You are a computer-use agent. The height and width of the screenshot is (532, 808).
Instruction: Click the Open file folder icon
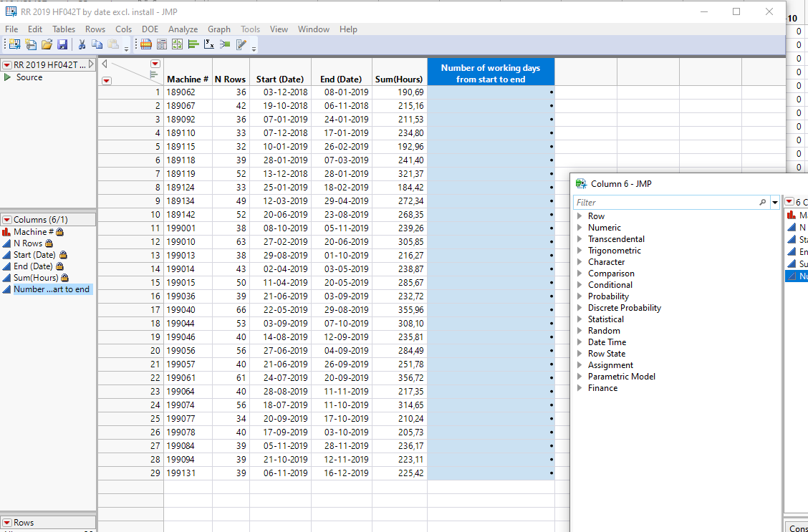(x=47, y=44)
